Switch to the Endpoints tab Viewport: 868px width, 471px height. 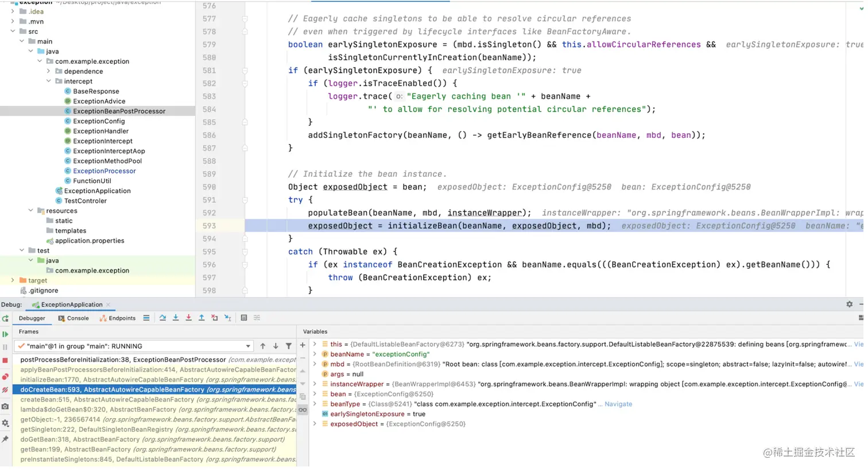click(118, 318)
